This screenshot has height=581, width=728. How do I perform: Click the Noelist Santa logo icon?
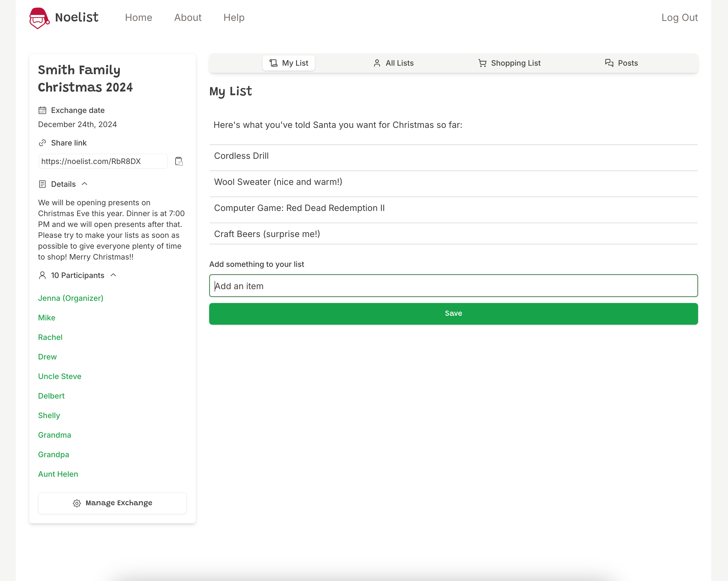pos(39,18)
